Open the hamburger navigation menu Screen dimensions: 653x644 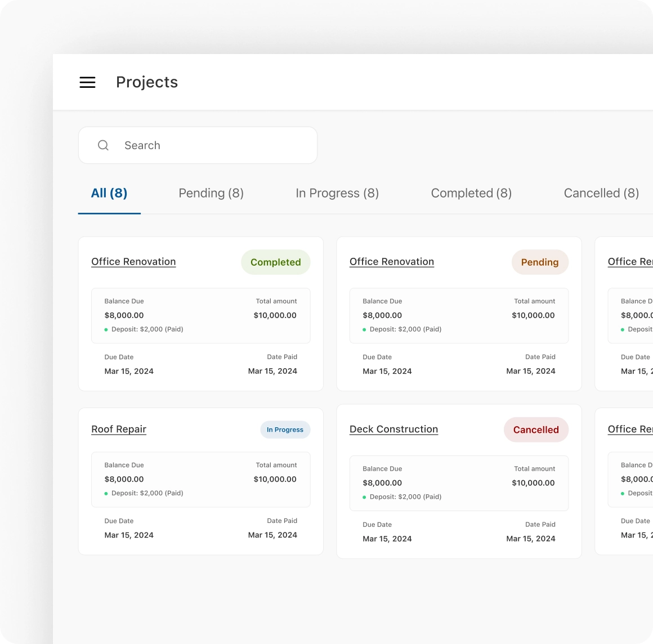[x=87, y=82]
